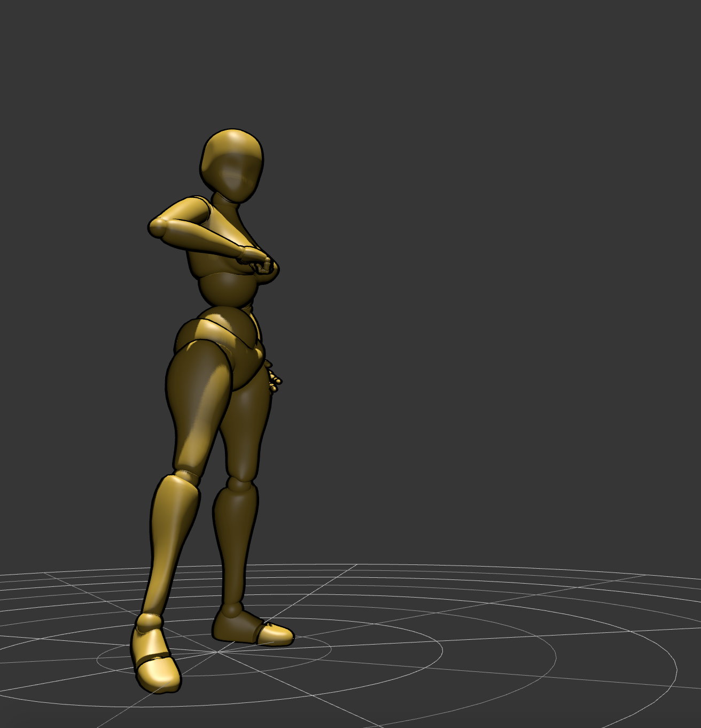This screenshot has width=701, height=728.
Task: Select the lit lower leg shin
Action: pyautogui.click(x=172, y=545)
